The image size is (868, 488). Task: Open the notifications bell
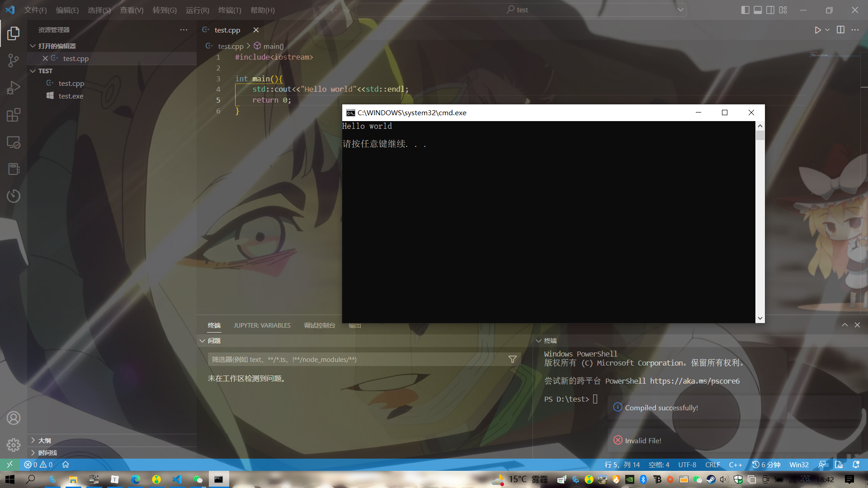(856, 465)
